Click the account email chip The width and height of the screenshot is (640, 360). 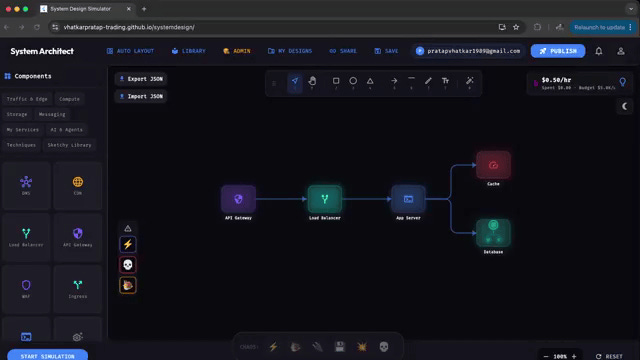pyautogui.click(x=468, y=51)
